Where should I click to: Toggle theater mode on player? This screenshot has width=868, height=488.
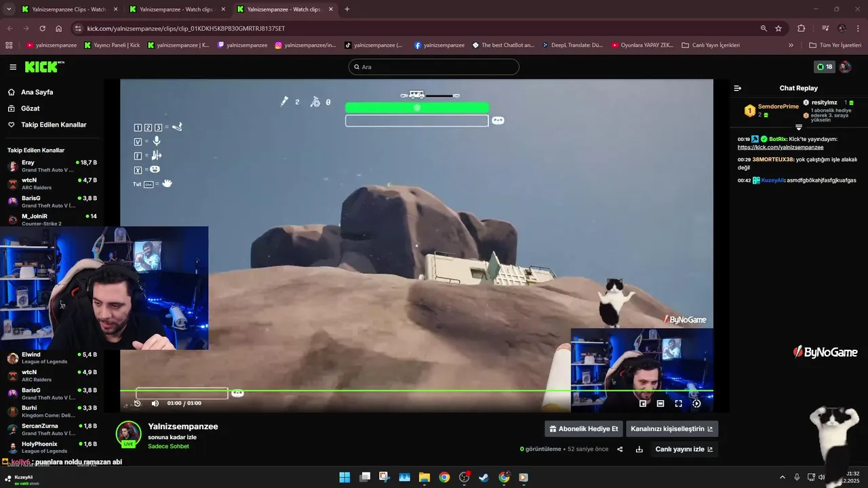(x=660, y=403)
